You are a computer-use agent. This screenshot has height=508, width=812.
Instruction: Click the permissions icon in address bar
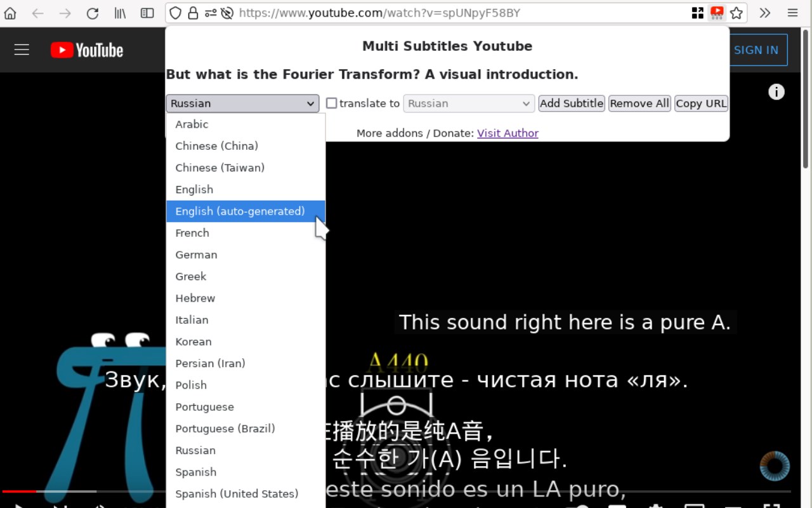[210, 13]
